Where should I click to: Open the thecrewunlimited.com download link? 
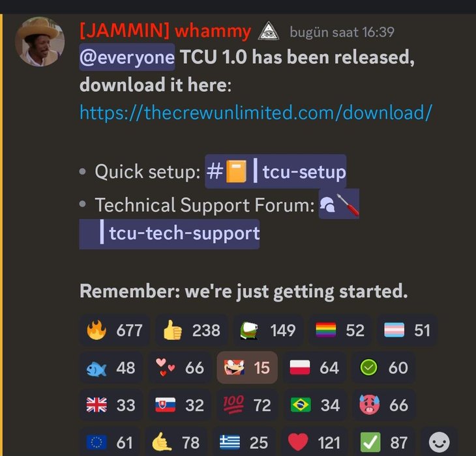[x=256, y=113]
